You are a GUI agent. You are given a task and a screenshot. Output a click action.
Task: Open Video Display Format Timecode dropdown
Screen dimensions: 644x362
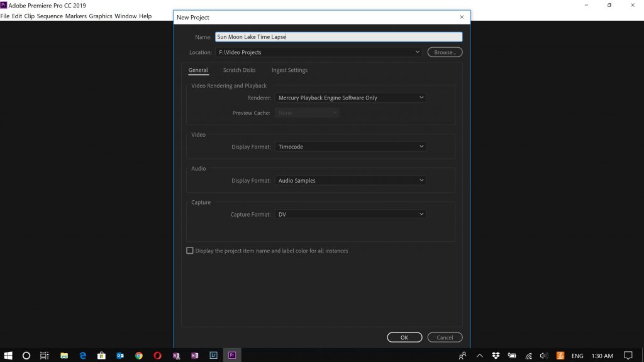[350, 147]
